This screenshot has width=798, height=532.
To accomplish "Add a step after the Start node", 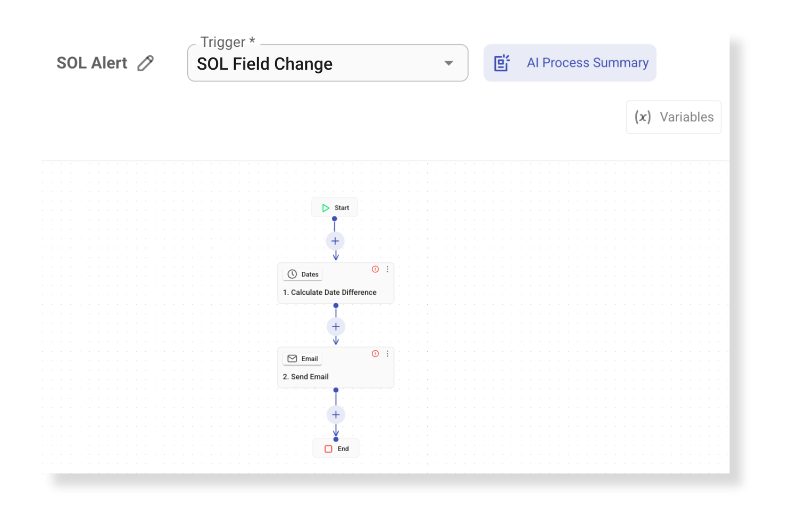I will (x=335, y=241).
